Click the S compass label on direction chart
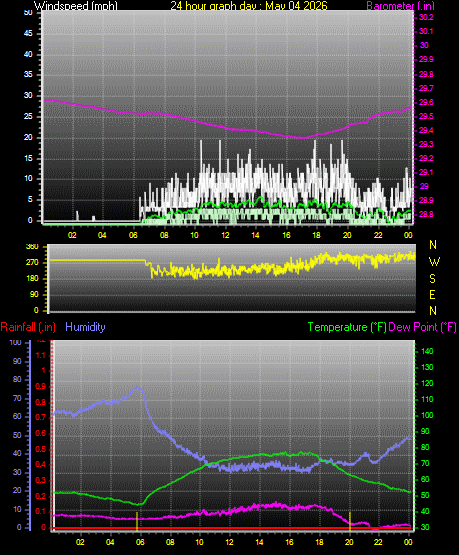Screen dimensions: 459x555 [x=432, y=279]
